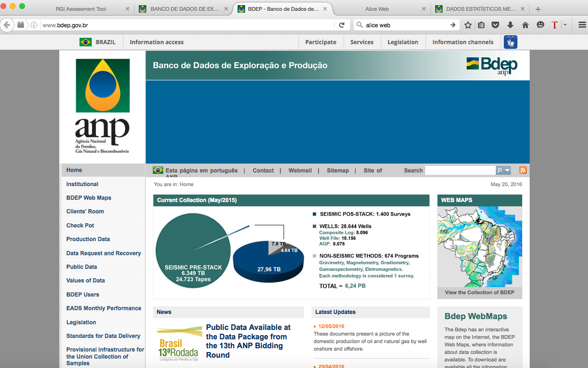
Task: Click the browser search box containing alice web
Action: (407, 25)
